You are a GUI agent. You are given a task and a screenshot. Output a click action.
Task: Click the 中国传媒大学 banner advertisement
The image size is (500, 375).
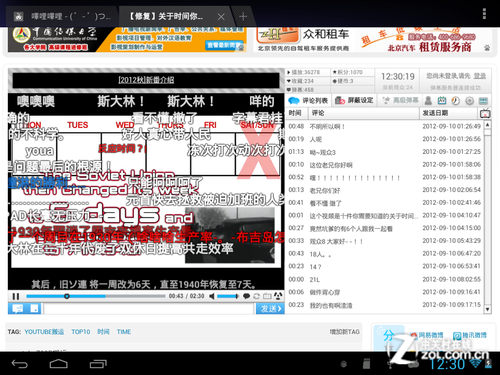tap(127, 39)
